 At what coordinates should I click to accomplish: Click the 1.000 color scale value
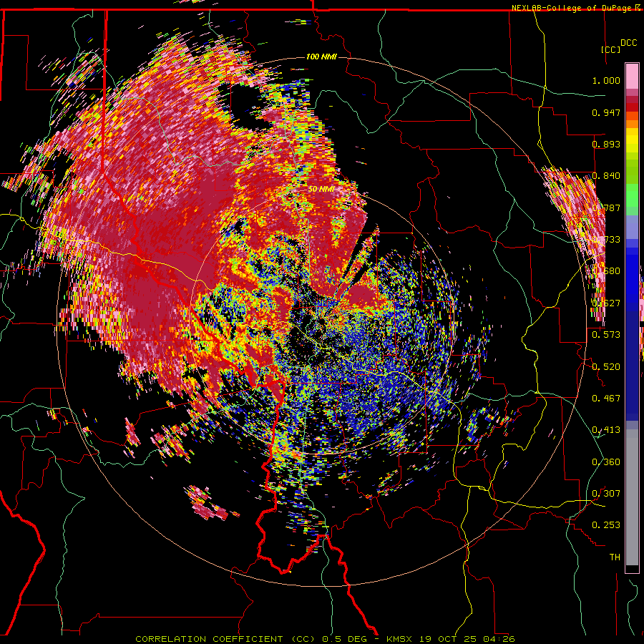pyautogui.click(x=606, y=80)
